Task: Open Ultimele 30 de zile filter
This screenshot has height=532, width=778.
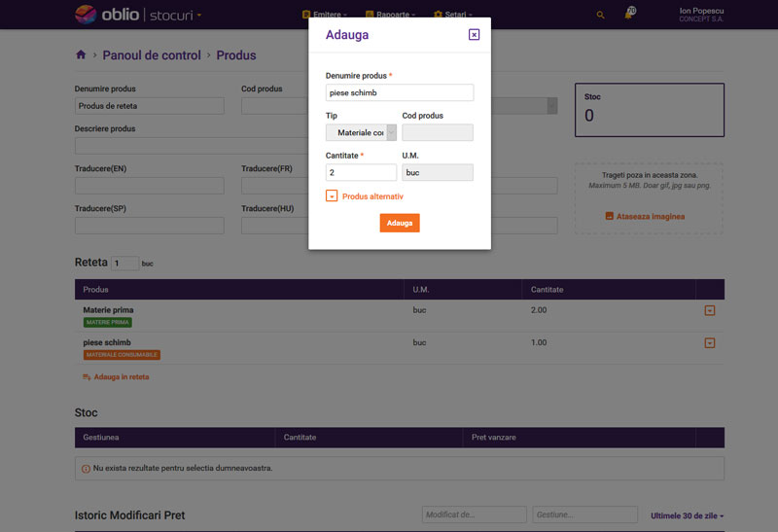Action: tap(687, 516)
